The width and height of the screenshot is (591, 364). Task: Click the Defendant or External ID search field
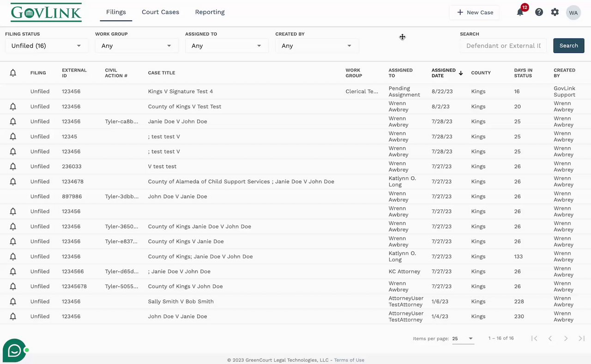click(503, 46)
